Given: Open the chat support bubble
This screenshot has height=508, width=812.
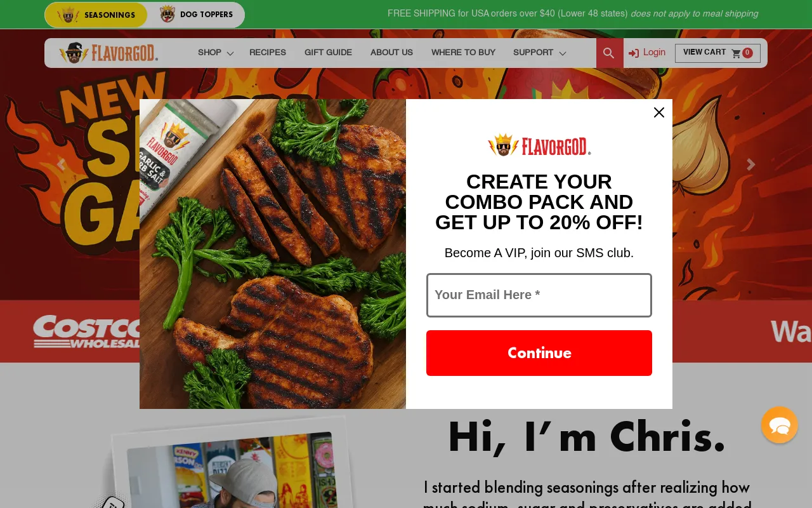Looking at the screenshot, I should [x=780, y=425].
